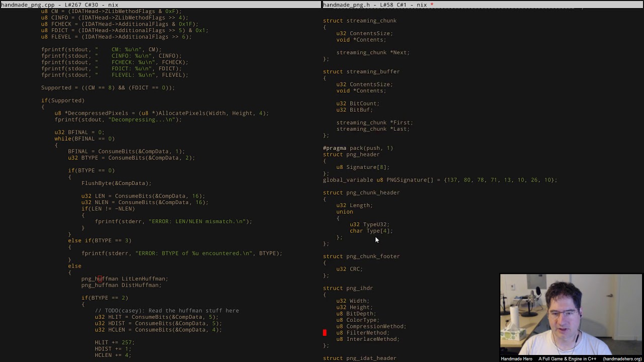
Task: Click the line 'png_huffman DistHuffman;'
Action: [121, 285]
